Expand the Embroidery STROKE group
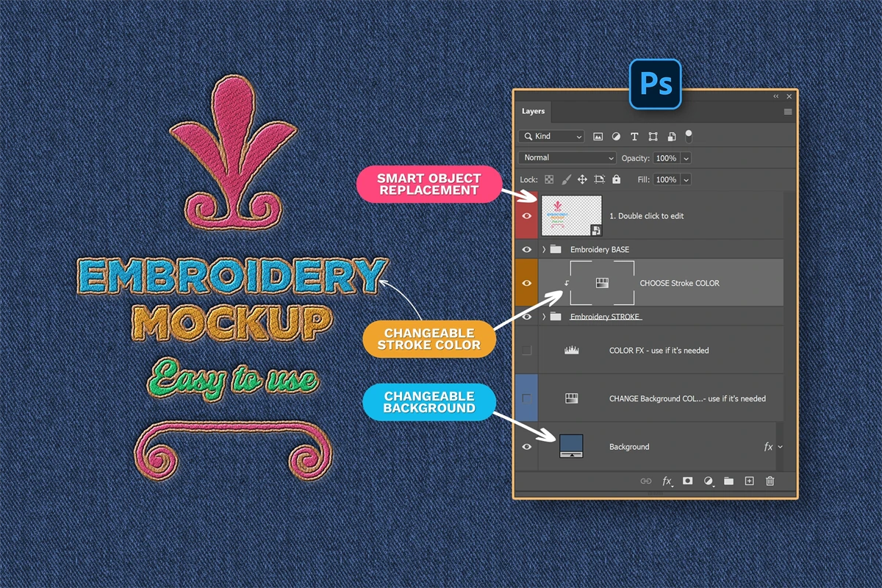The image size is (882, 588). [544, 317]
